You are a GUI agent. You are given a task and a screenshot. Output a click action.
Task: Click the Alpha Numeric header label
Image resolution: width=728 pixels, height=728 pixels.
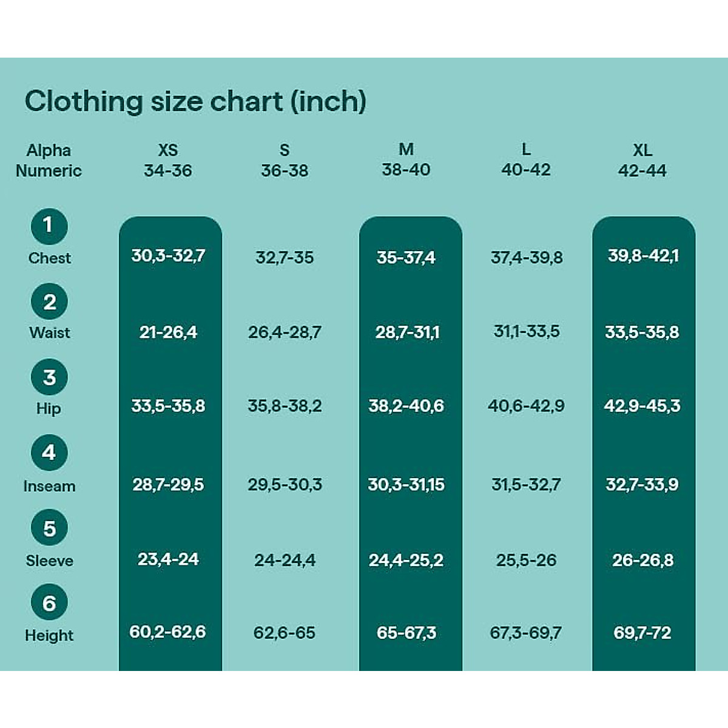49,160
